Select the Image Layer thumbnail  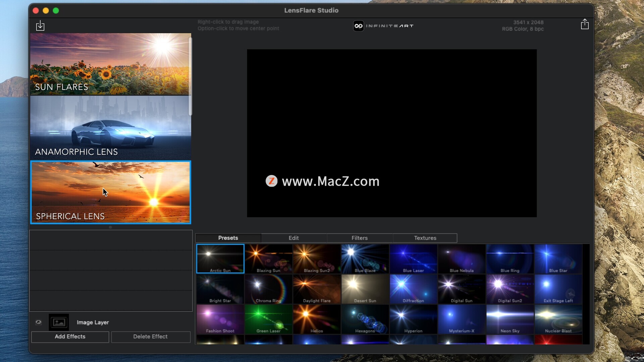coord(59,322)
